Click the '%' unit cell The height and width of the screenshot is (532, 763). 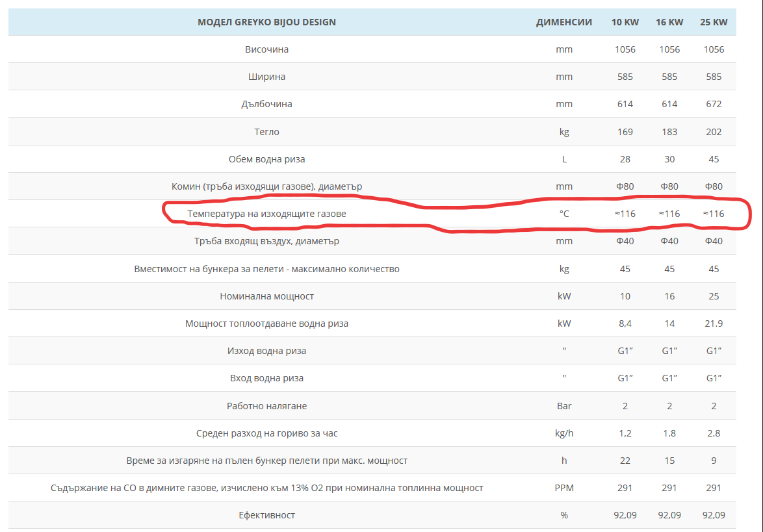point(564,515)
